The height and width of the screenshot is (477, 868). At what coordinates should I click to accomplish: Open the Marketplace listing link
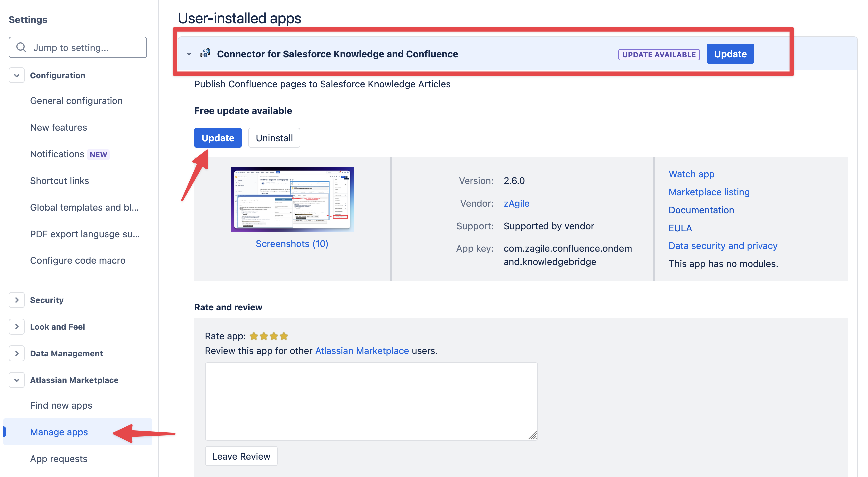click(709, 192)
